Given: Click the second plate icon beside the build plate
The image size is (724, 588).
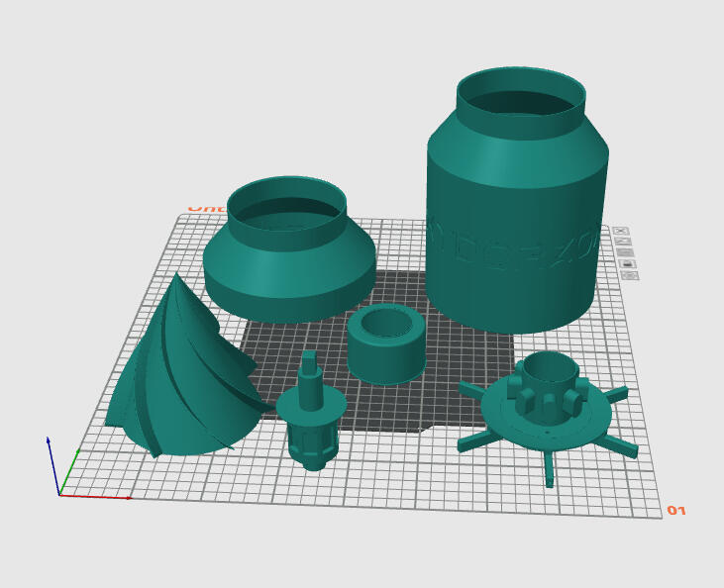Looking at the screenshot, I should point(623,241).
